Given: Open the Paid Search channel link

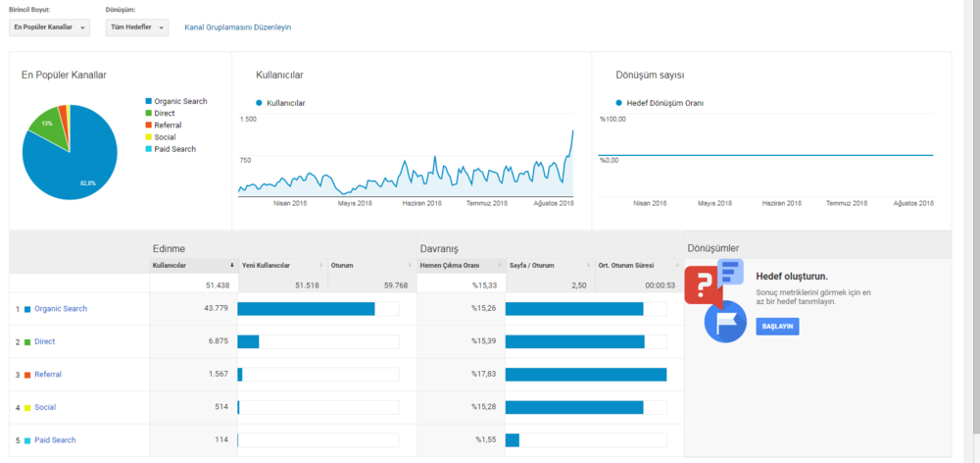Looking at the screenshot, I should click(x=55, y=439).
